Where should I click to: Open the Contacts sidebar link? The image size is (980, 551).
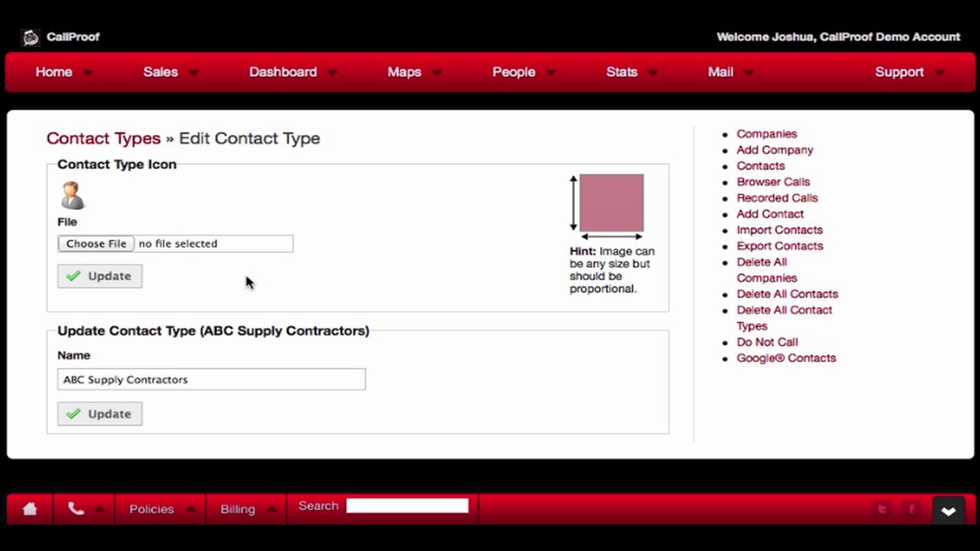(761, 166)
